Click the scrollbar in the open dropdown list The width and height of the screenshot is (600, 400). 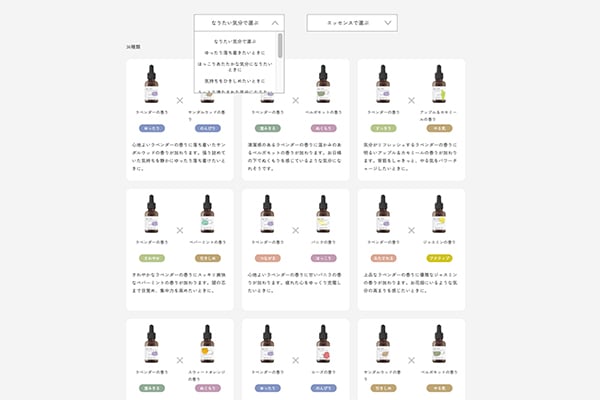pyautogui.click(x=280, y=46)
